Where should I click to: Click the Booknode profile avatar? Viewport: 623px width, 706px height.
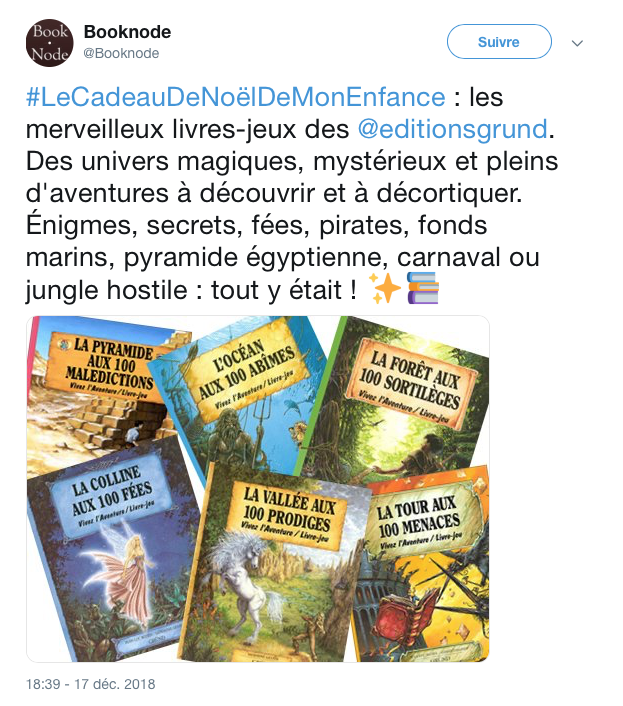50,43
